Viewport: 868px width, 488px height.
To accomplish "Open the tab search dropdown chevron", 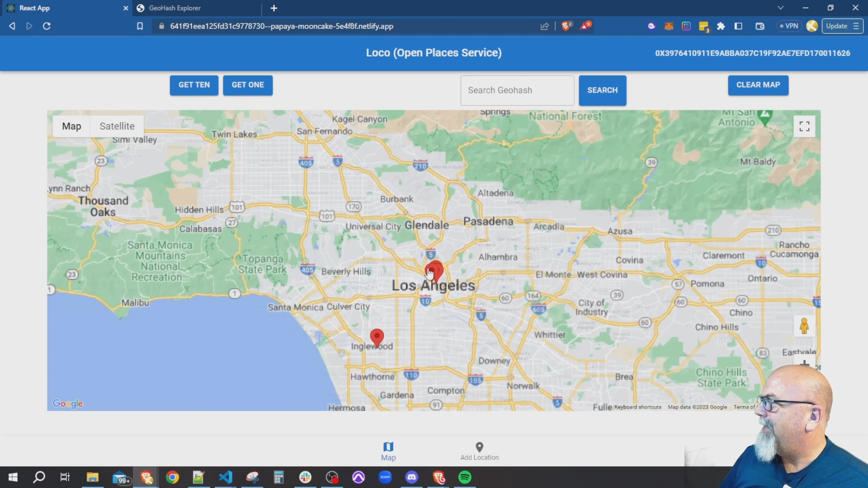I will tap(780, 8).
